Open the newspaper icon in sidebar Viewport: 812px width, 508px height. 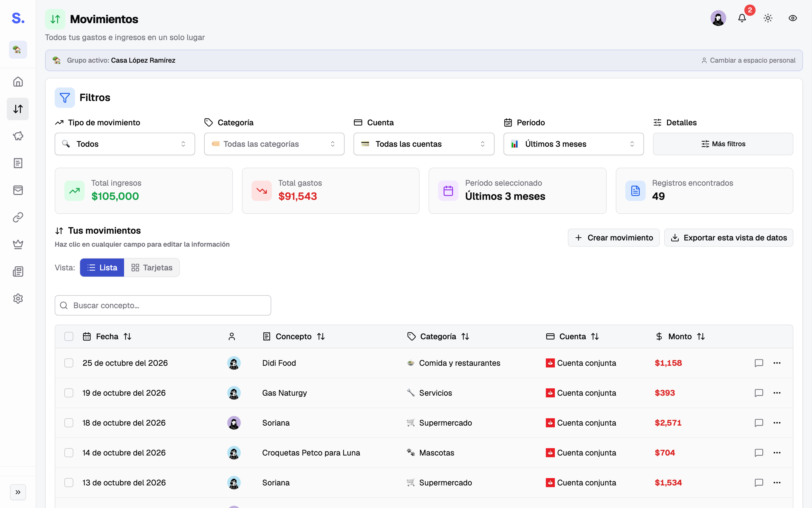[18, 271]
